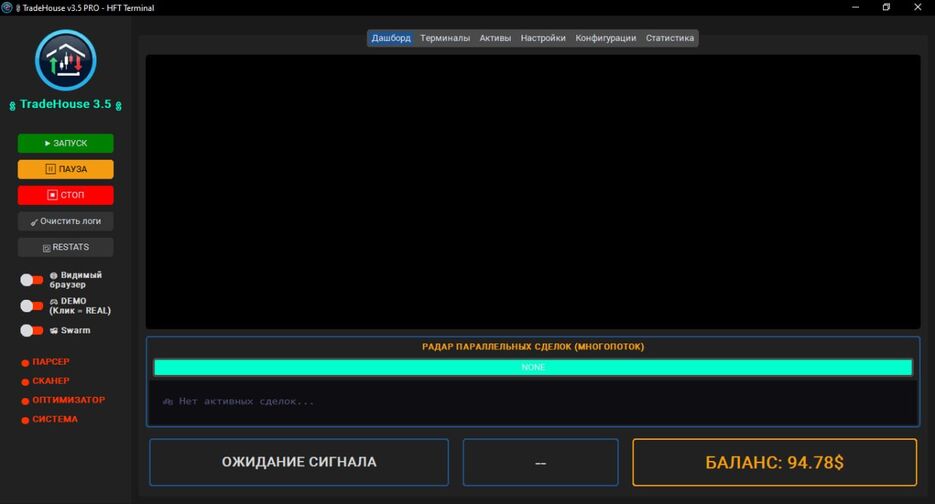Close the TradeHouse window
Screen dimensions: 935x504
[x=918, y=8]
